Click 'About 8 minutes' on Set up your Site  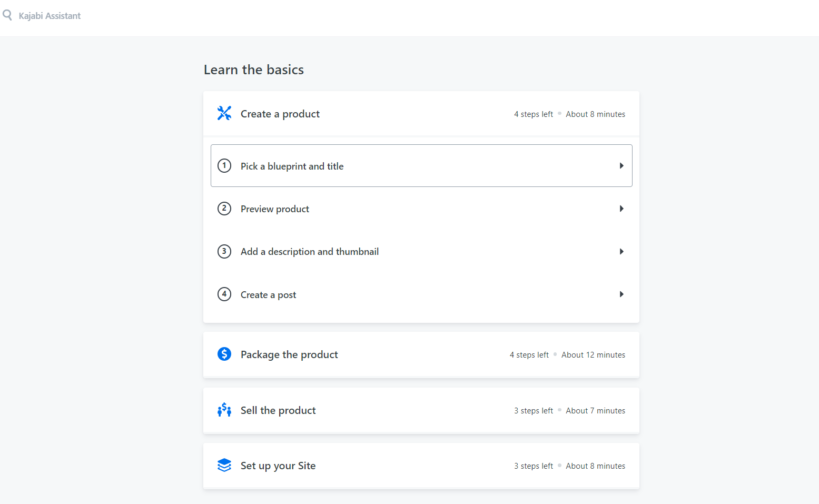(x=596, y=466)
